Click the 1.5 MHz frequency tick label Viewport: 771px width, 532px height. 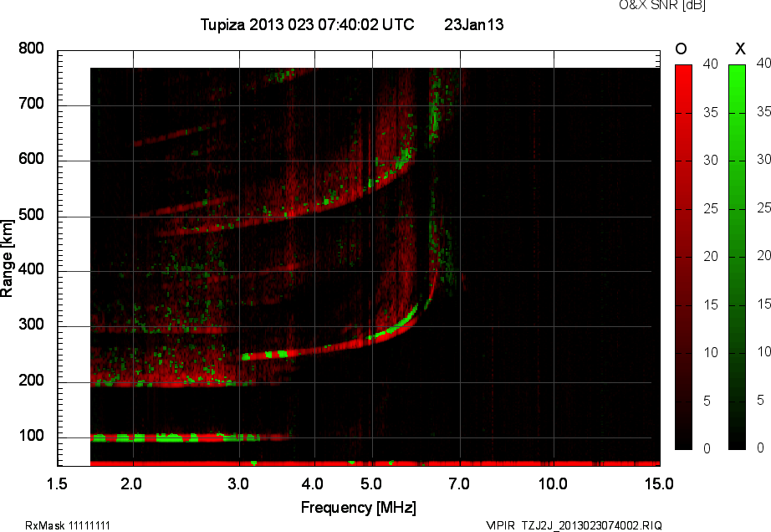coord(57,483)
